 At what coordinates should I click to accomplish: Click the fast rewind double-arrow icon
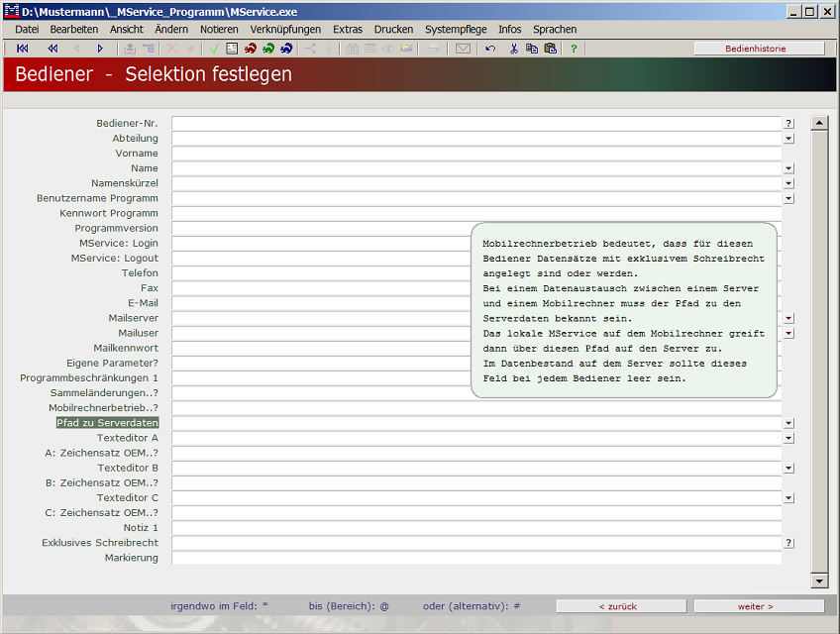click(x=52, y=49)
